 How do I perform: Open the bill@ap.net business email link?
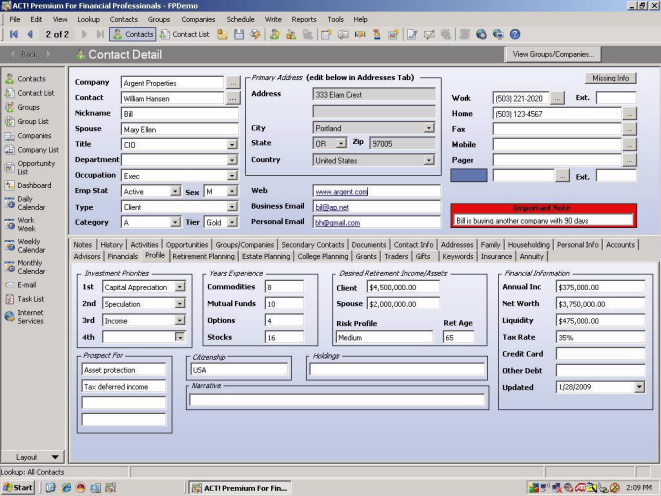tap(332, 207)
